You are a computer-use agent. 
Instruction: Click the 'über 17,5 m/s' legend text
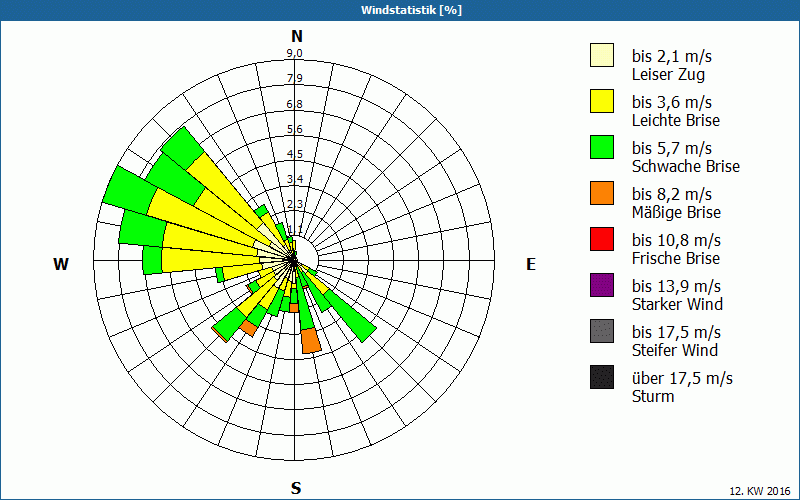click(683, 378)
